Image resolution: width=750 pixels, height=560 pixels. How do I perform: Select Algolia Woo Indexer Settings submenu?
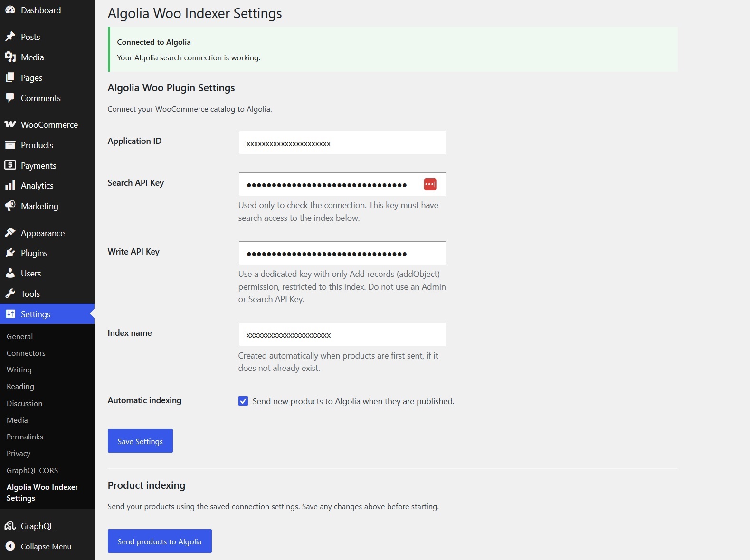click(x=42, y=493)
